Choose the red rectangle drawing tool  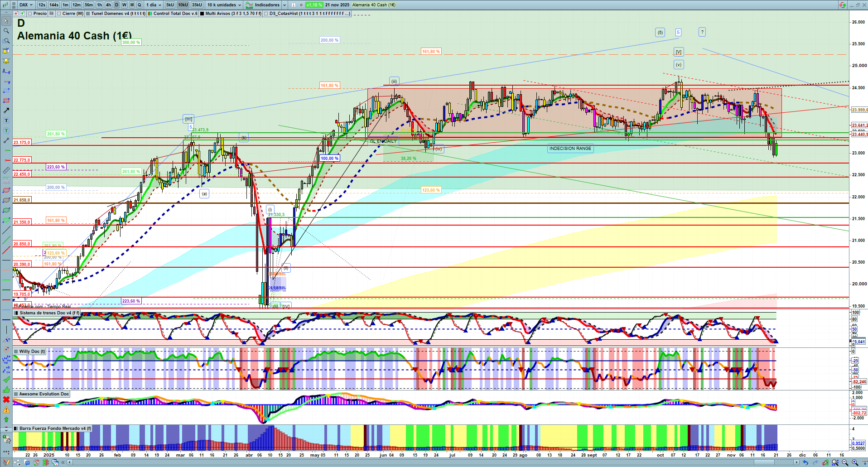pos(6,101)
